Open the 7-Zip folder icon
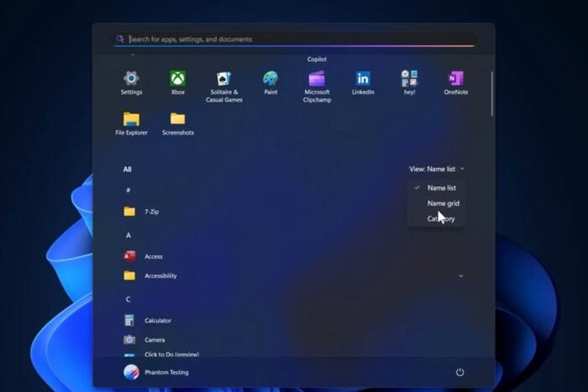Screen dimensions: 588x392 tap(129, 212)
